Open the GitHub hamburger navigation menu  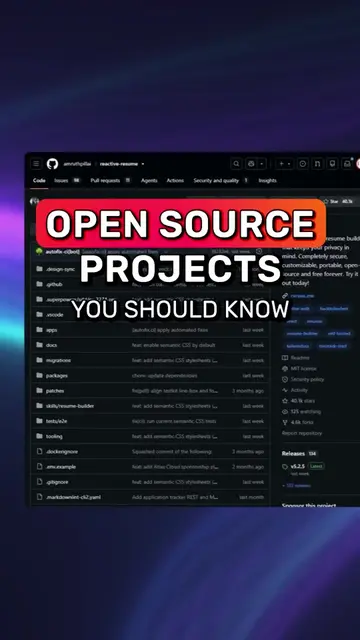[x=36, y=164]
